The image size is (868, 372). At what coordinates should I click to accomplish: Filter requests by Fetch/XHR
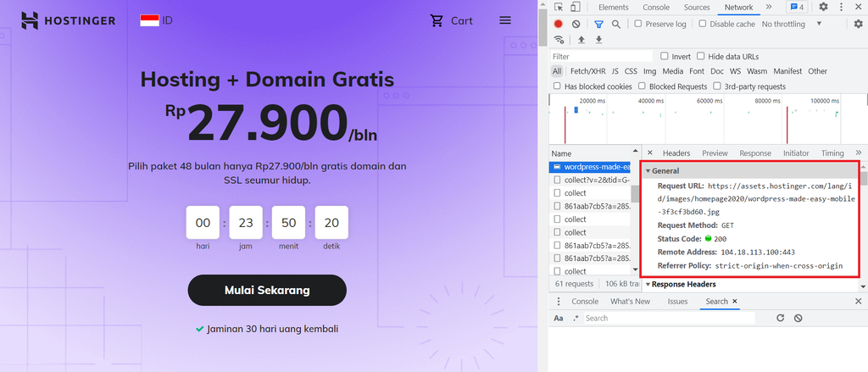click(588, 71)
